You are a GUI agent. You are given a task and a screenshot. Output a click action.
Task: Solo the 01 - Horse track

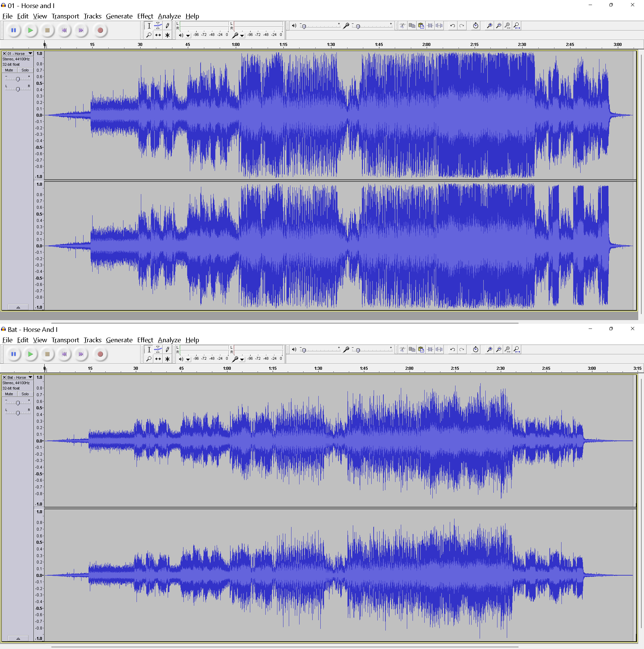[25, 70]
